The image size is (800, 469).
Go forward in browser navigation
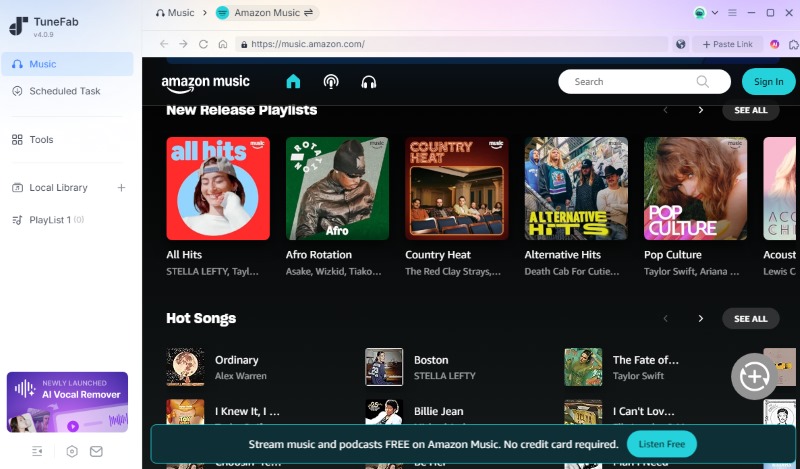tap(183, 44)
